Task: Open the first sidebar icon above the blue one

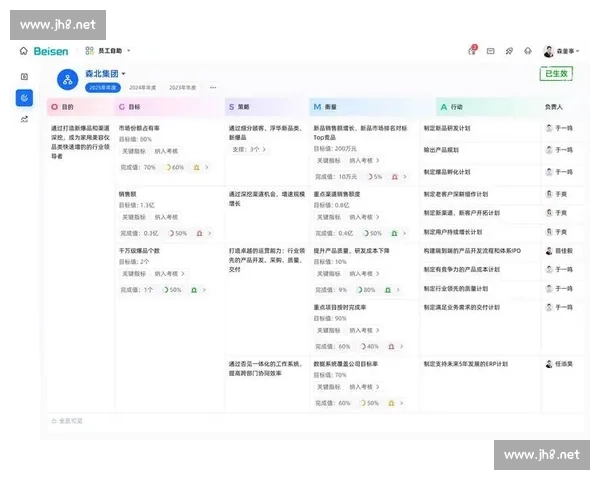Action: (x=24, y=77)
